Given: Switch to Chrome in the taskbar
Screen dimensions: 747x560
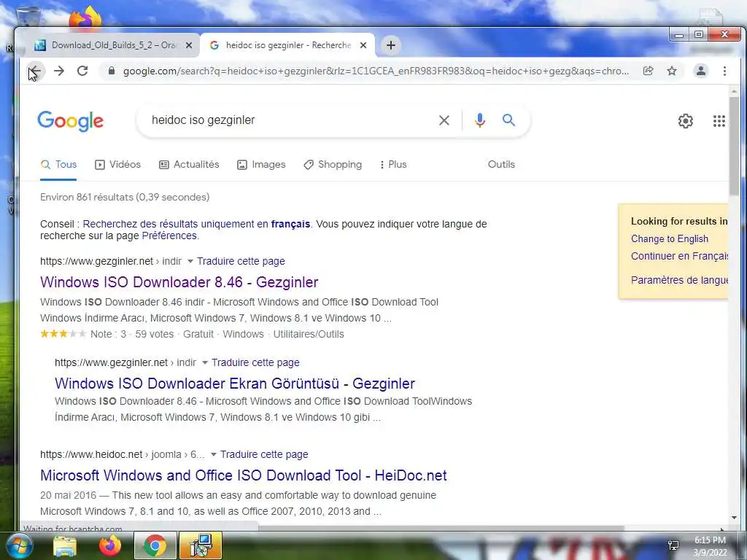Looking at the screenshot, I should (155, 546).
